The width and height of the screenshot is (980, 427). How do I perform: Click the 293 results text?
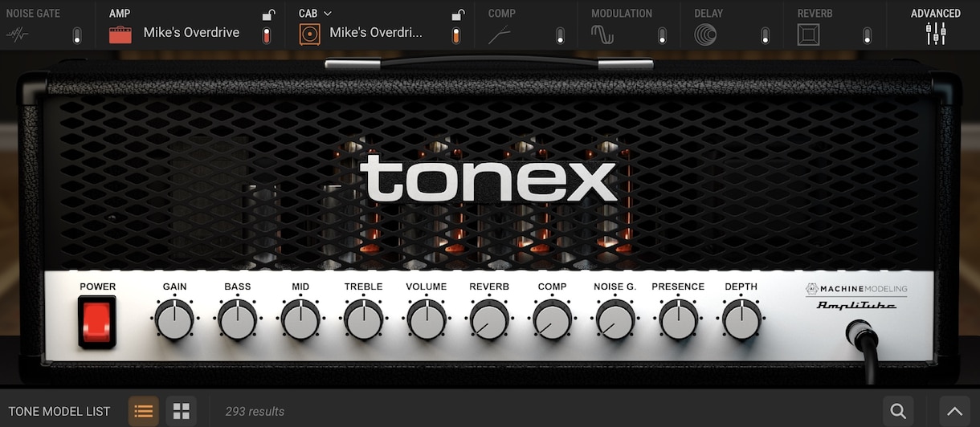coord(255,412)
